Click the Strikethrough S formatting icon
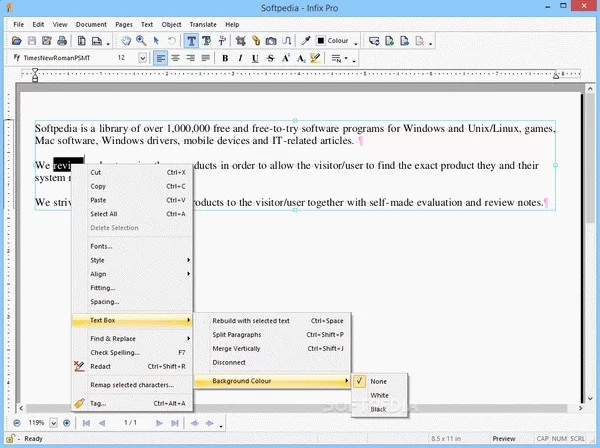Image resolution: width=600 pixels, height=448 pixels. pos(271,58)
